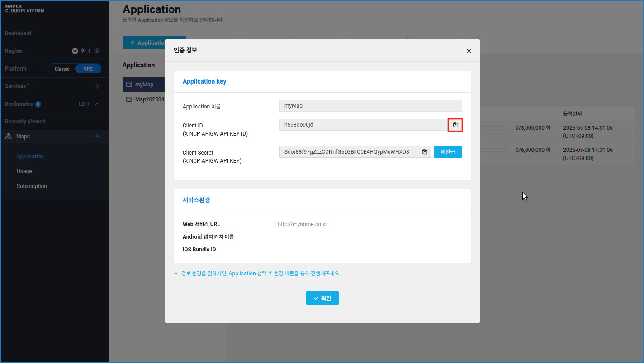Click the Maps service icon in sidebar
The width and height of the screenshot is (644, 363).
[x=9, y=137]
